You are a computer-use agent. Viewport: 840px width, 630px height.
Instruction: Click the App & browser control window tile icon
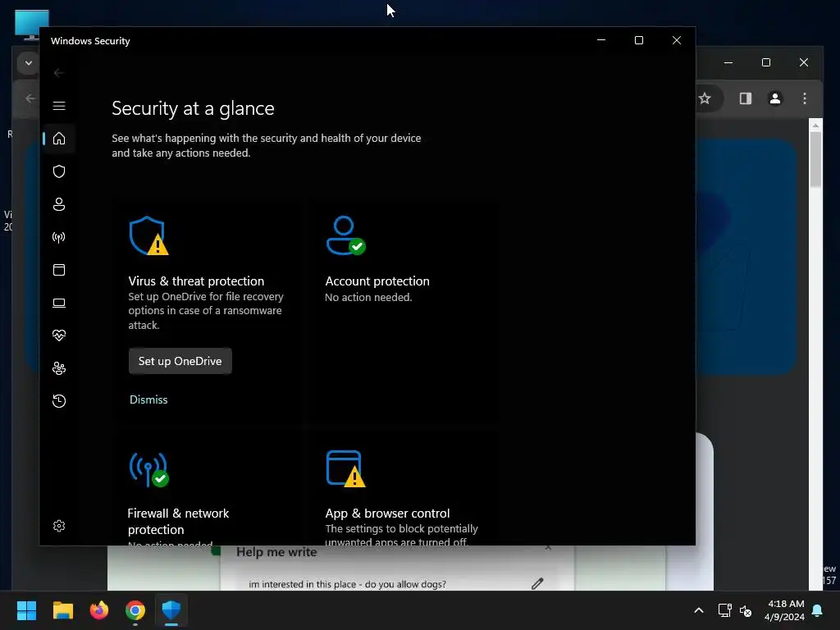(345, 468)
